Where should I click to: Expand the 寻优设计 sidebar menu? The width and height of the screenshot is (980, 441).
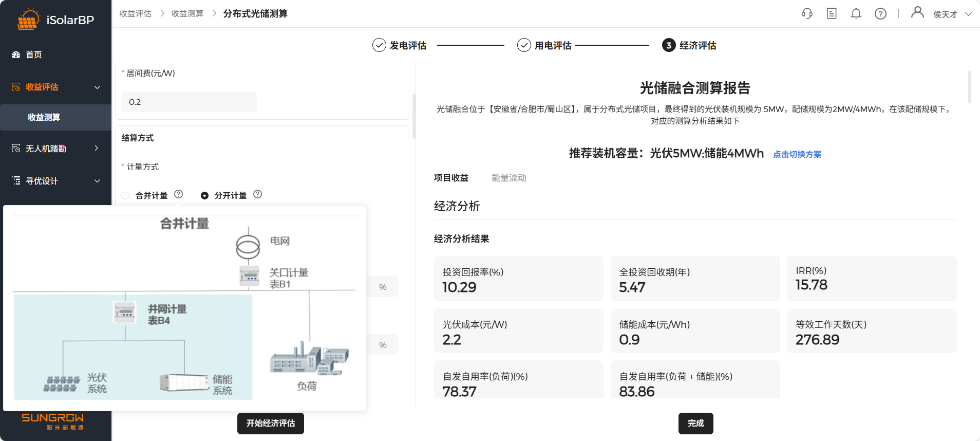(97, 181)
